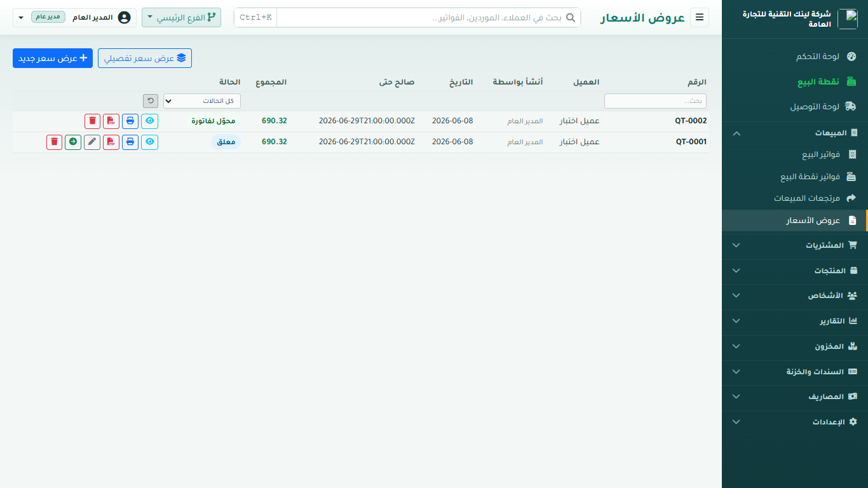Click quotation number QT-0002
The height and width of the screenshot is (488, 868).
click(x=691, y=121)
